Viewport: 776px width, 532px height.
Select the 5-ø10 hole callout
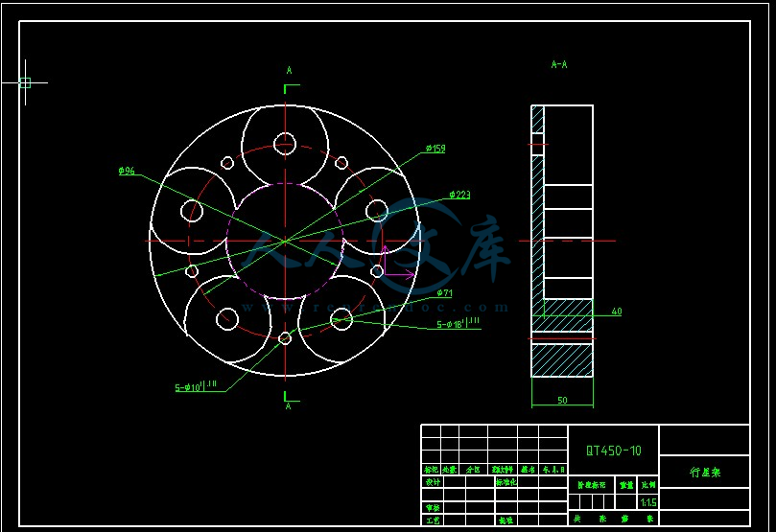(x=196, y=387)
